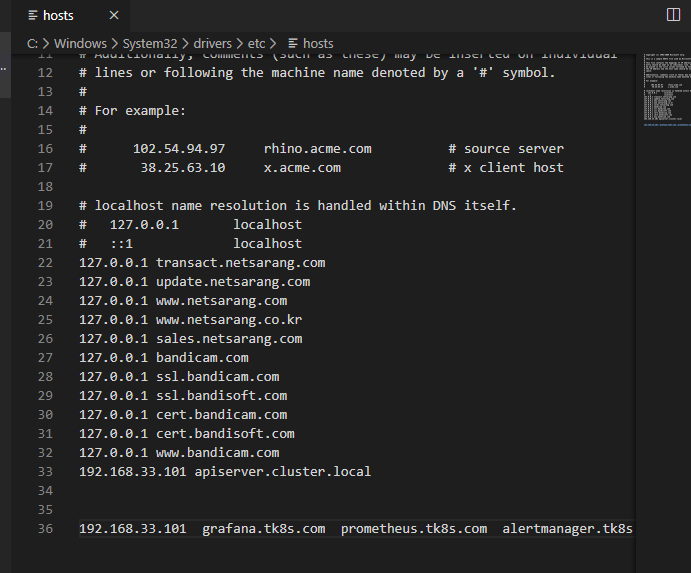Screen dimensions: 691x573
Task: Select the etc breadcrumb folder
Action: (x=256, y=43)
